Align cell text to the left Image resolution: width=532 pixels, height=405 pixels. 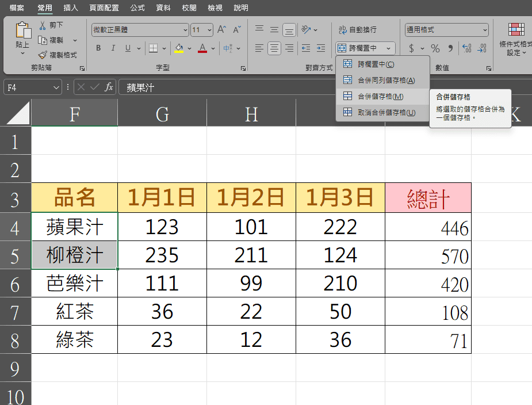pyautogui.click(x=259, y=48)
